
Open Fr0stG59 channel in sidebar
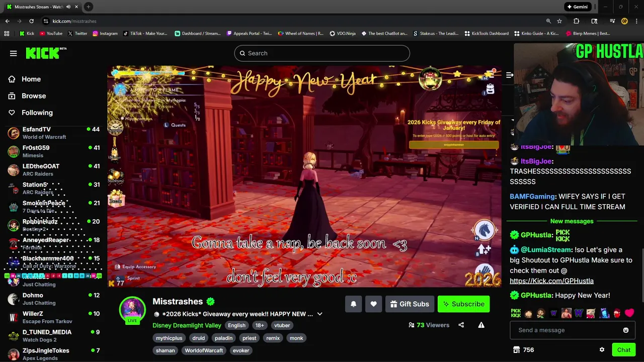[53, 151]
